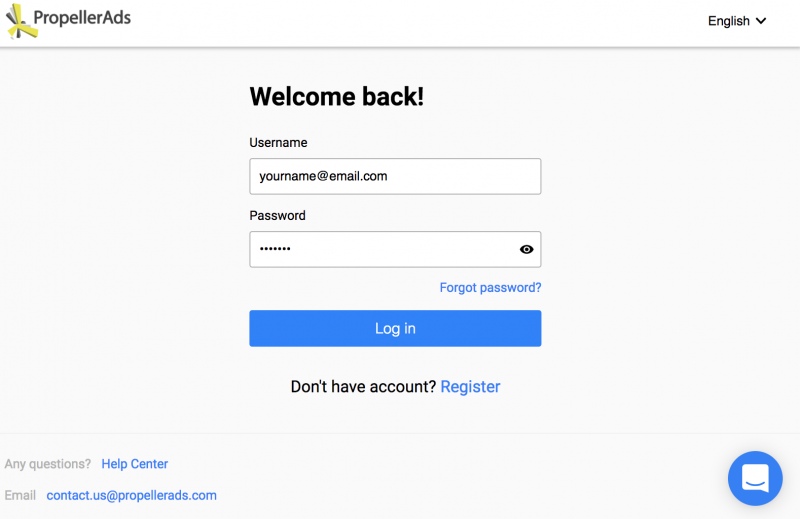Open the chat widget bubble icon

tap(755, 478)
